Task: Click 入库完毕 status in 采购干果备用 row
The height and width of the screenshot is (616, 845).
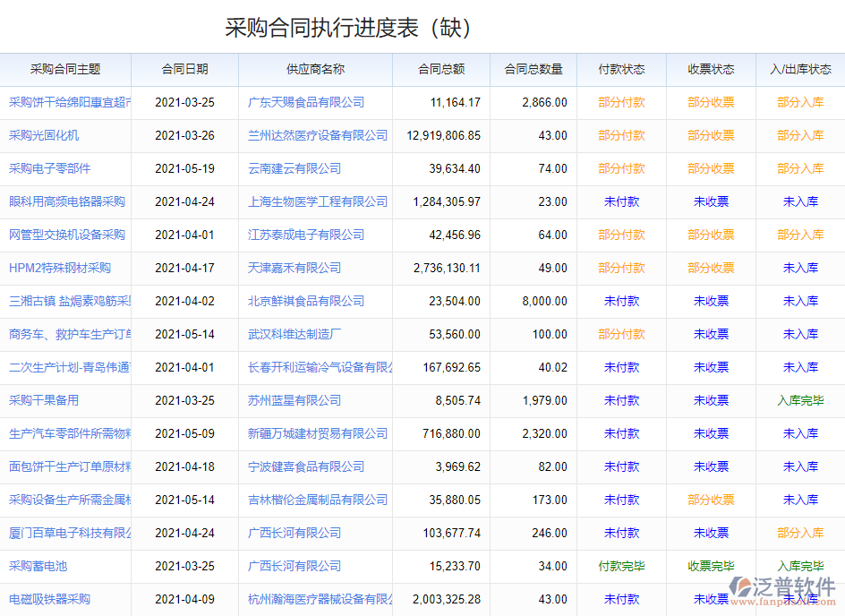Action: pos(800,400)
